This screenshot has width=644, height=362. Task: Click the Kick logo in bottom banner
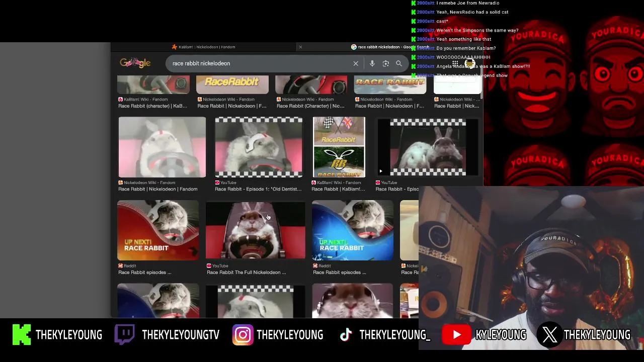point(22,335)
